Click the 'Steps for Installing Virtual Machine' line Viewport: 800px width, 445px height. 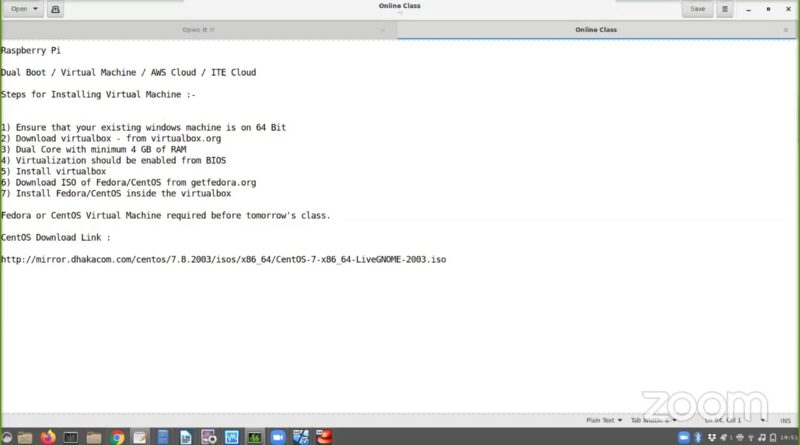tap(98, 94)
